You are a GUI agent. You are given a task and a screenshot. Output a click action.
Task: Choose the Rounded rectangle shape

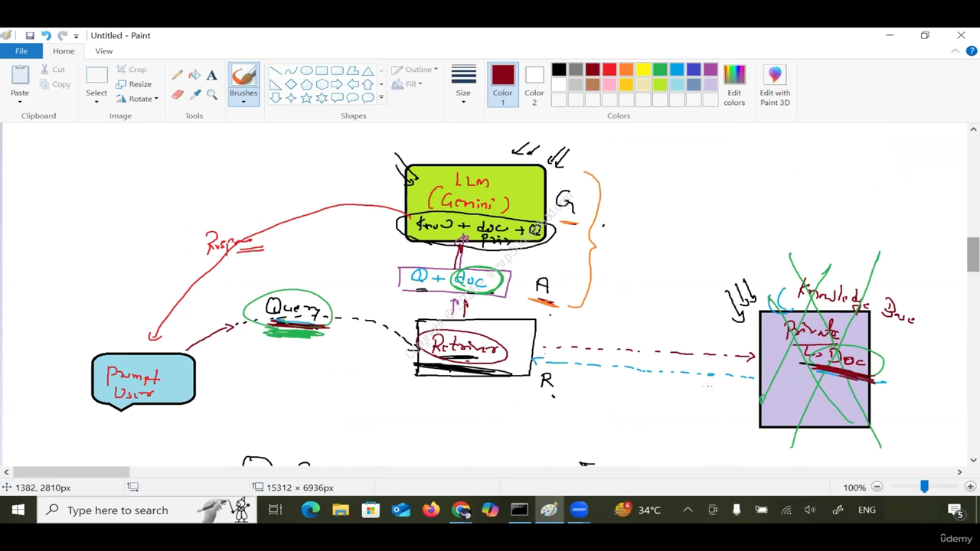tap(337, 70)
